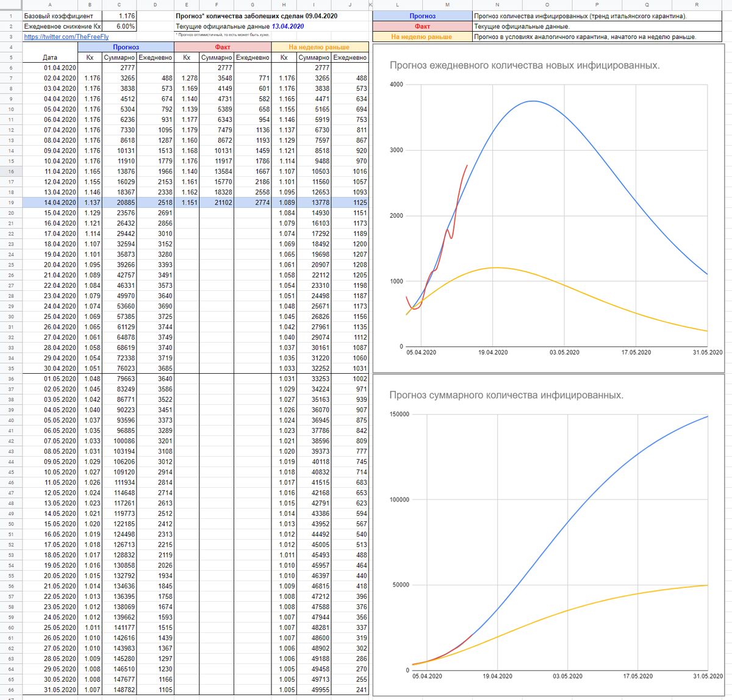This screenshot has width=732, height=700.
Task: Click the 6.00% daily decrease value cell
Action: (120, 26)
